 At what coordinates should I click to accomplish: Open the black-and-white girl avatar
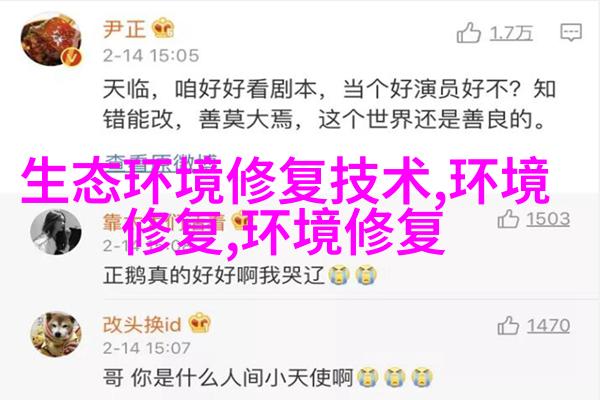56,232
